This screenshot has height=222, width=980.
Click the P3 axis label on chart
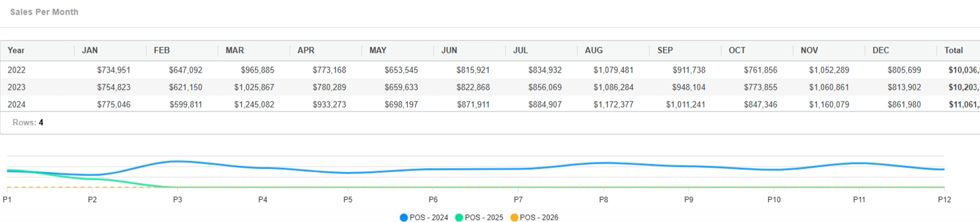click(x=178, y=200)
